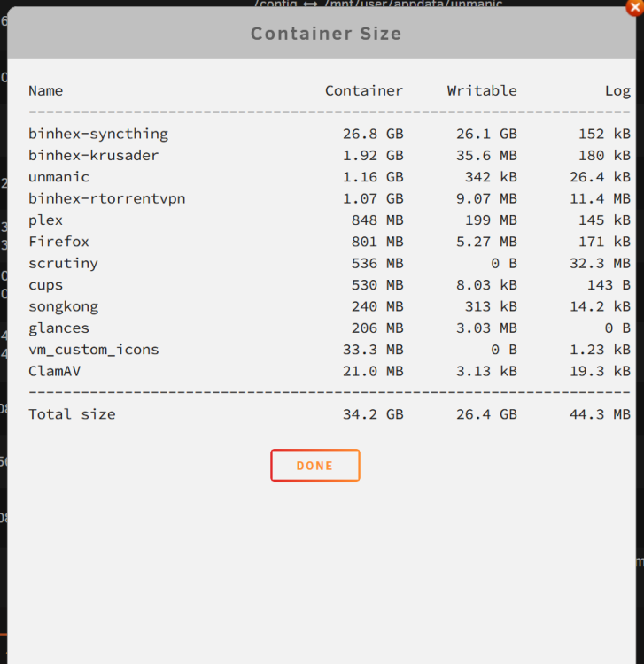Click the ClamAV container name
Viewport: 644px width, 664px height.
(x=55, y=371)
